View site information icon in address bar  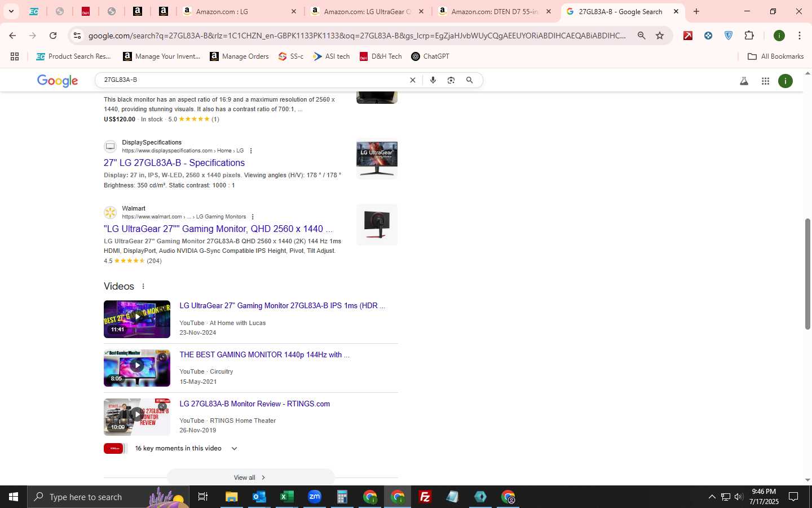tap(77, 36)
